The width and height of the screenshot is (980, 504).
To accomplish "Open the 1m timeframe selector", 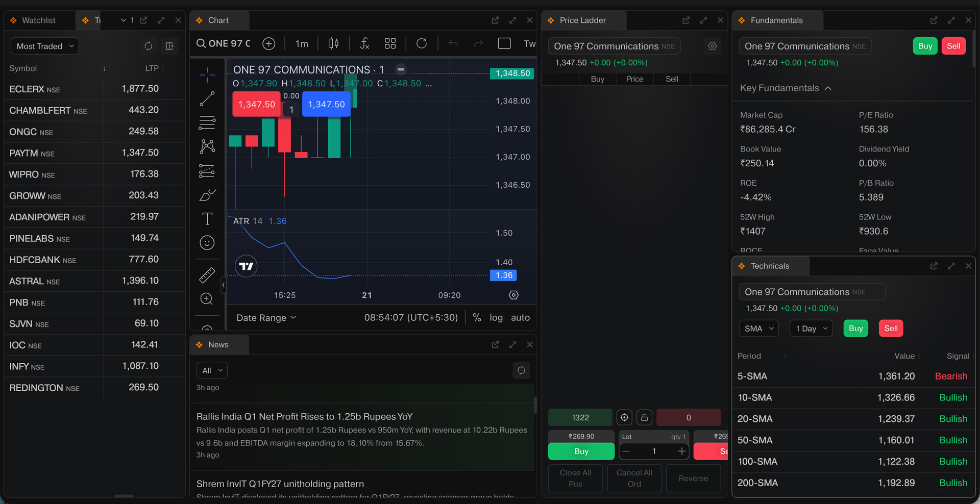I will pyautogui.click(x=302, y=43).
